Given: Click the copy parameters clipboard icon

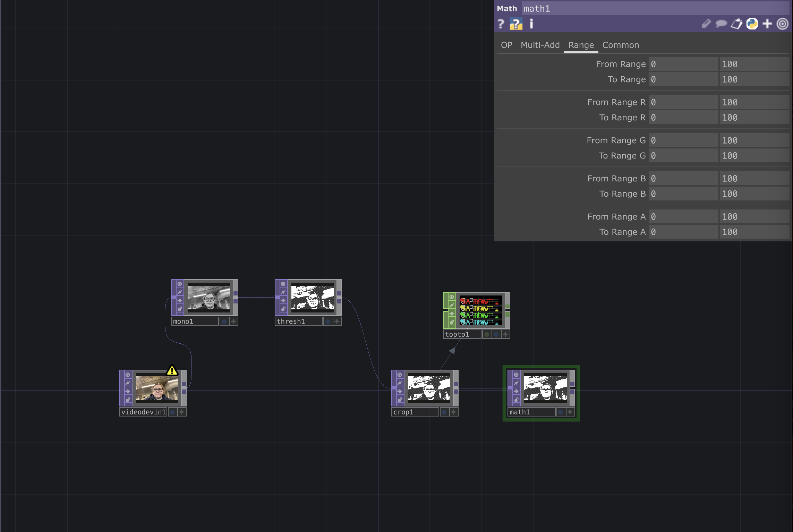Looking at the screenshot, I should tap(737, 24).
